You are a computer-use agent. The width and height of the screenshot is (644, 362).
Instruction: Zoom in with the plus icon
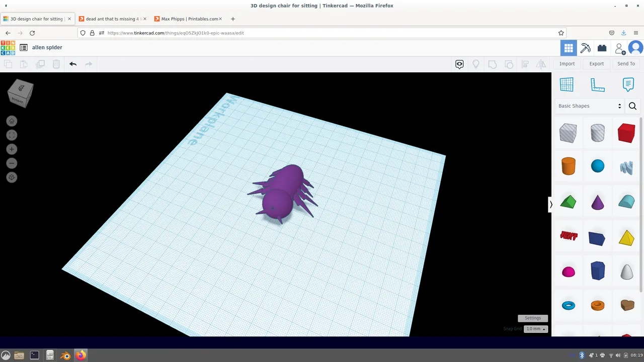pos(12,149)
